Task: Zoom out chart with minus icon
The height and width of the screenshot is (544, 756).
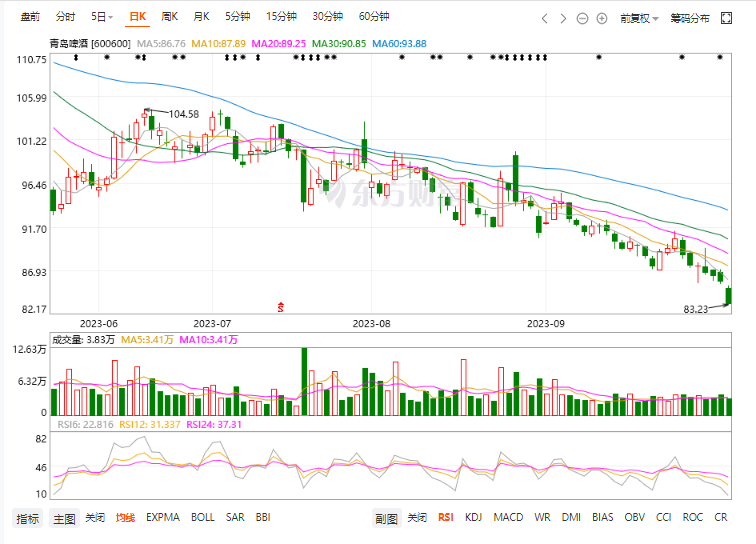Action: pyautogui.click(x=582, y=18)
